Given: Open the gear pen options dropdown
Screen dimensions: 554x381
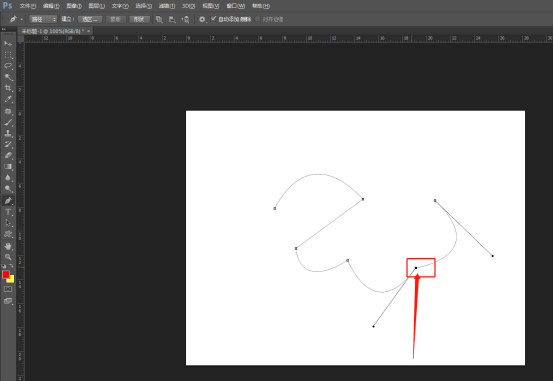Looking at the screenshot, I should tap(202, 19).
